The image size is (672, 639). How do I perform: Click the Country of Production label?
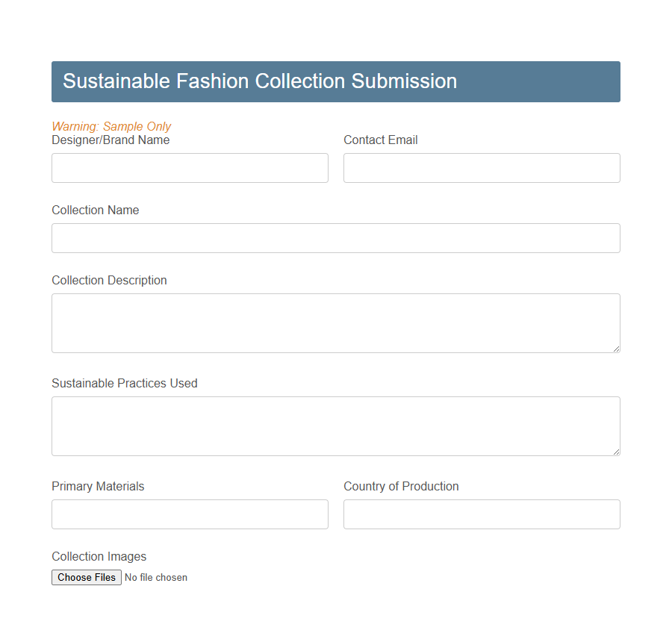tap(401, 486)
